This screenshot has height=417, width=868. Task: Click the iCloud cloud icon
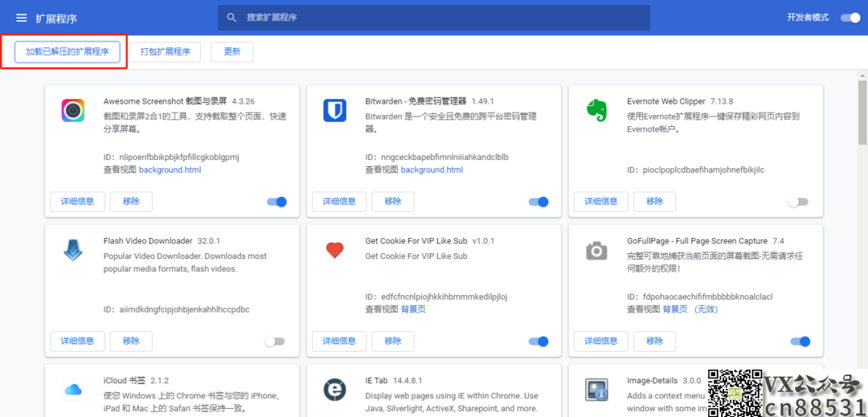(x=73, y=390)
